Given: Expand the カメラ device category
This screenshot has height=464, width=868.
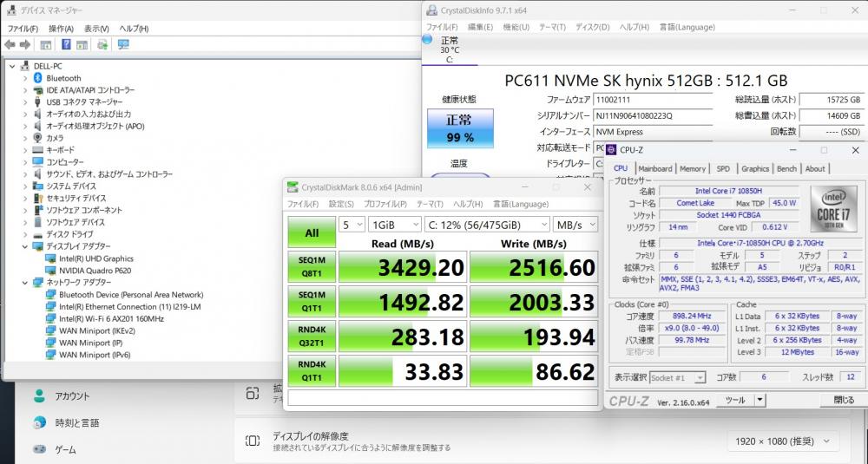Looking at the screenshot, I should pos(25,138).
